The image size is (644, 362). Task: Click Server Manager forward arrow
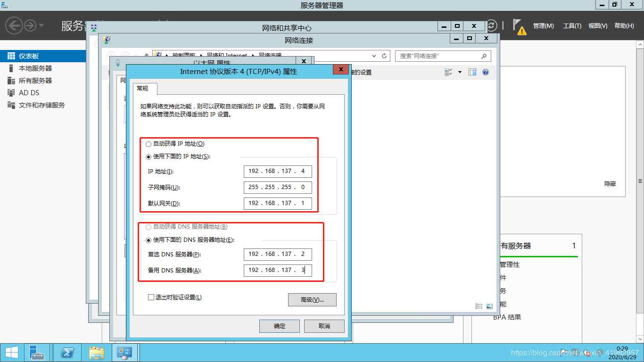pos(30,25)
